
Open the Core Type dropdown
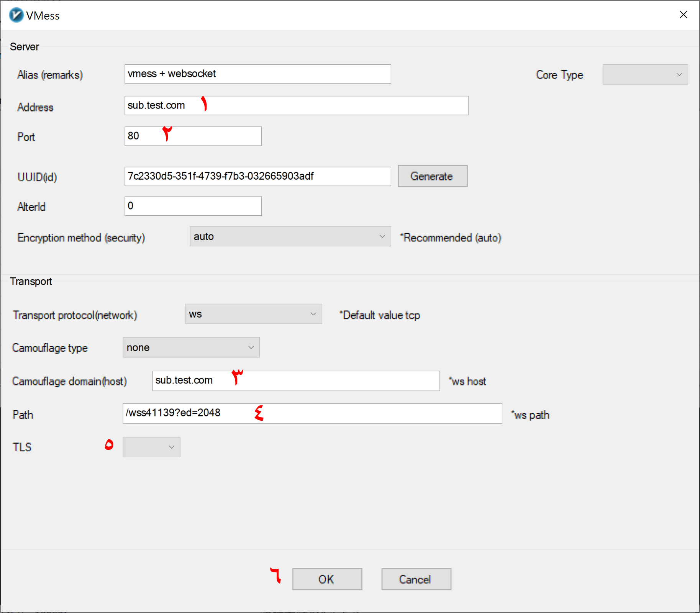coord(645,74)
